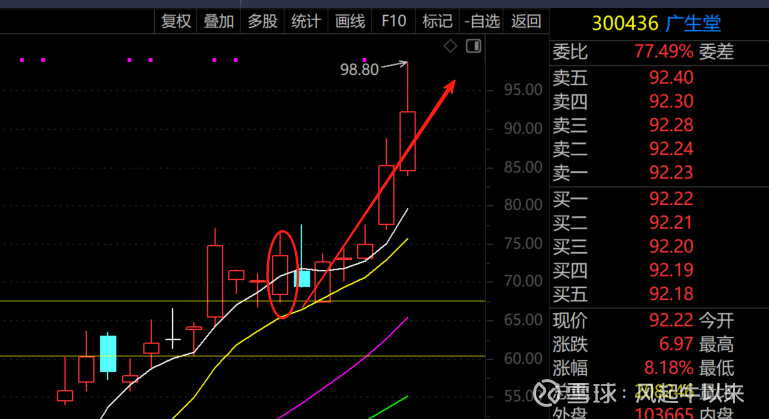Click the 委比 value 77.49%

click(x=664, y=51)
